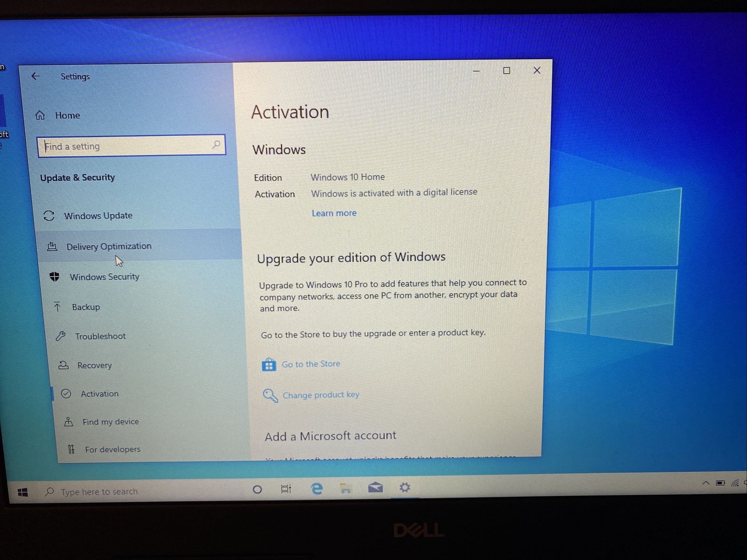Maximize the Settings window
This screenshot has height=560, width=747.
click(507, 70)
